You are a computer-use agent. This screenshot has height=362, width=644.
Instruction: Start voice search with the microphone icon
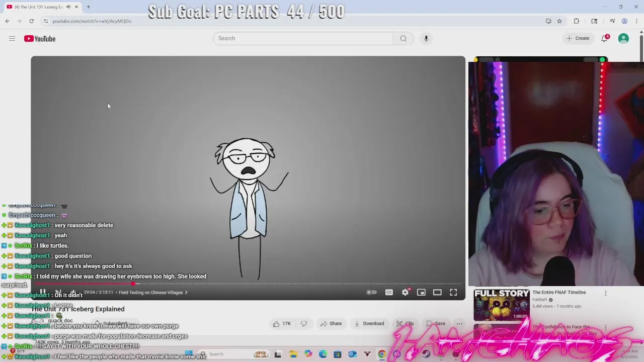point(426,38)
